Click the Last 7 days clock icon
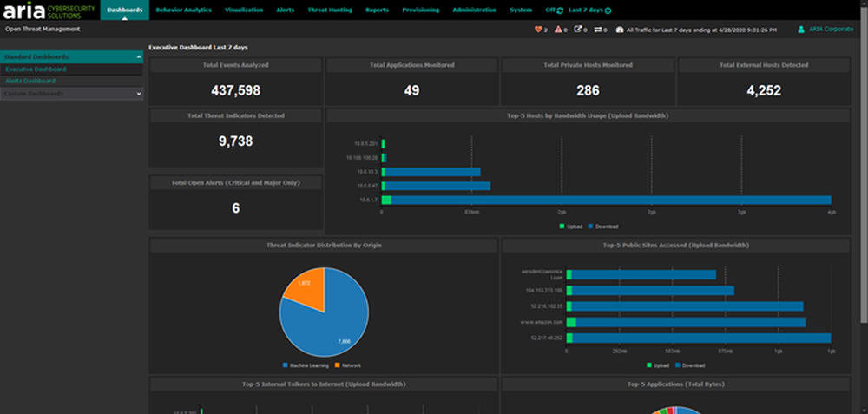This screenshot has height=414, width=868. [608, 10]
